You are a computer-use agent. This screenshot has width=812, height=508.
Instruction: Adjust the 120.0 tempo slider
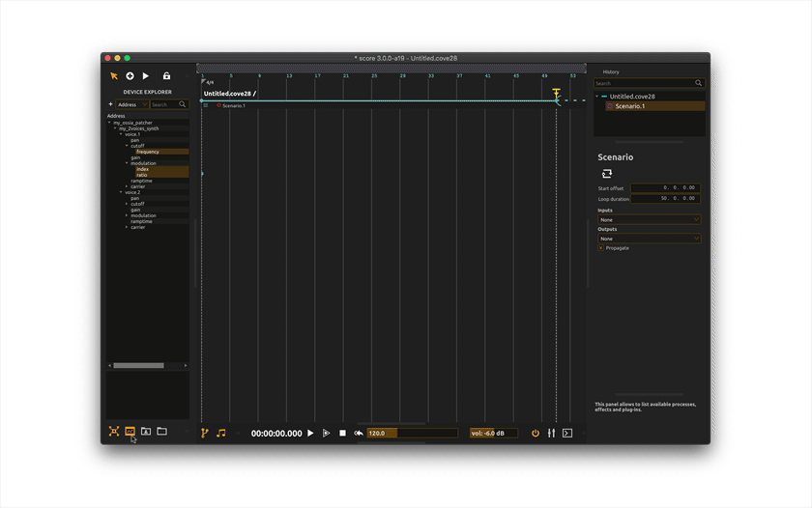tap(412, 433)
